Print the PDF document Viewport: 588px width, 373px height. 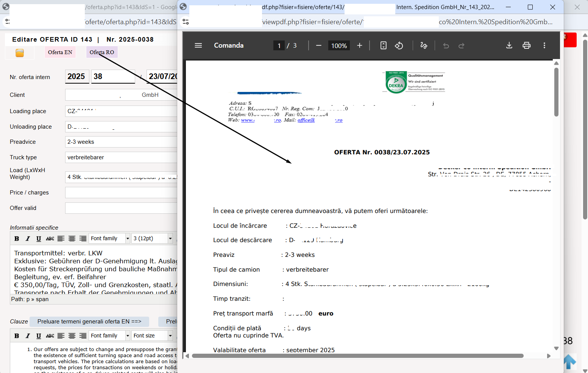click(527, 45)
